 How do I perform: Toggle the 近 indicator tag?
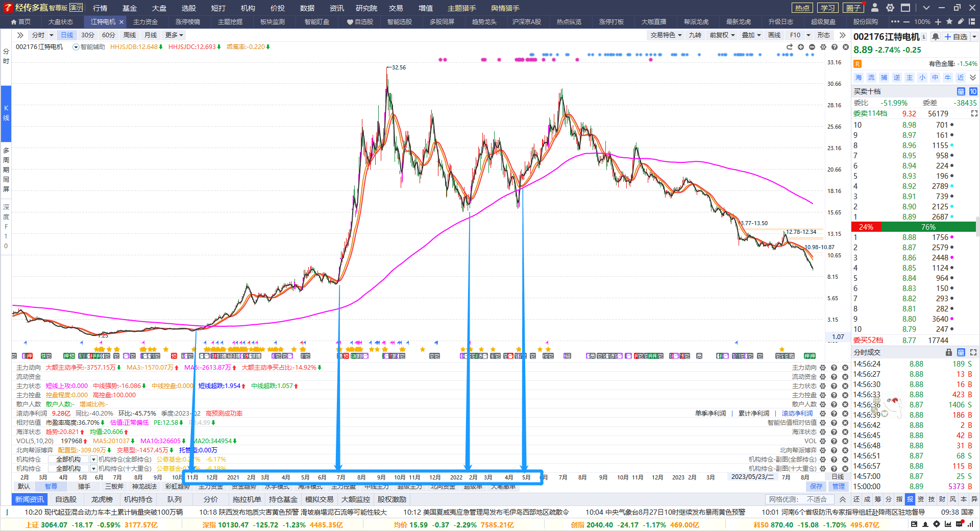(961, 78)
